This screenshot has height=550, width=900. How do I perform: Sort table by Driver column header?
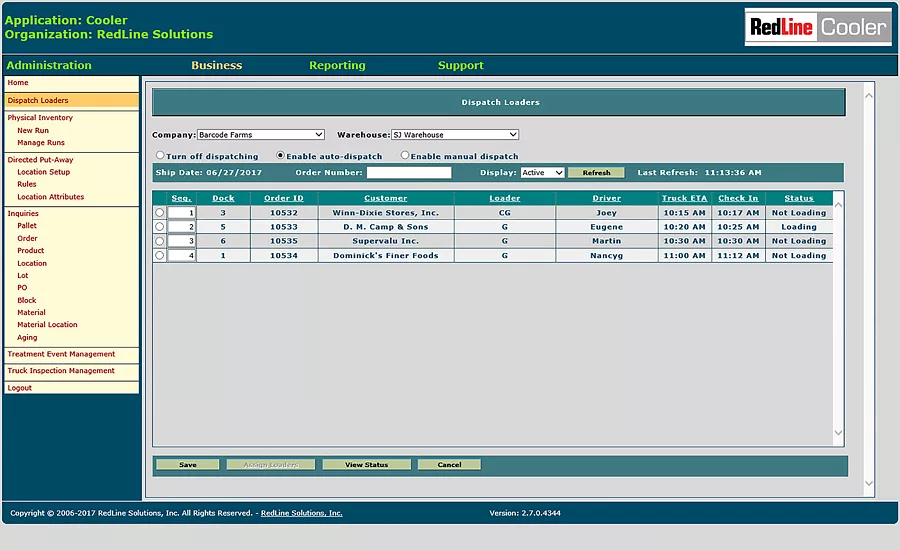[x=607, y=198]
